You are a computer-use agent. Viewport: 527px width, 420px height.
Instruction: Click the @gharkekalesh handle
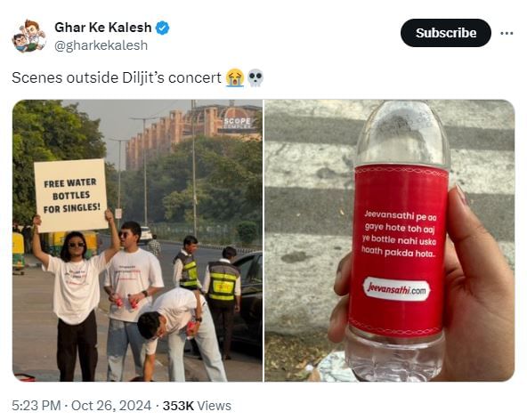(x=101, y=45)
